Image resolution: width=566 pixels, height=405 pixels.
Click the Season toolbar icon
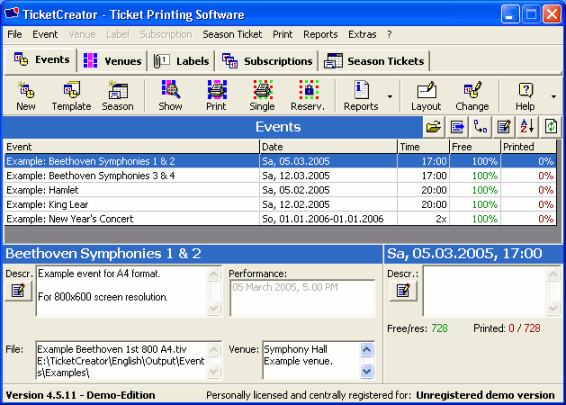coord(118,96)
